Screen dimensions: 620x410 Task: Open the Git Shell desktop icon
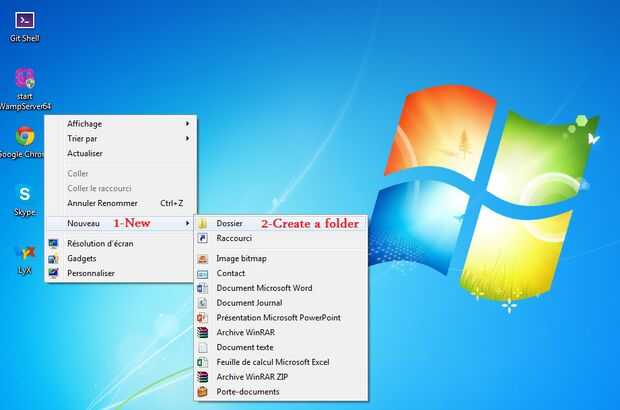point(25,27)
